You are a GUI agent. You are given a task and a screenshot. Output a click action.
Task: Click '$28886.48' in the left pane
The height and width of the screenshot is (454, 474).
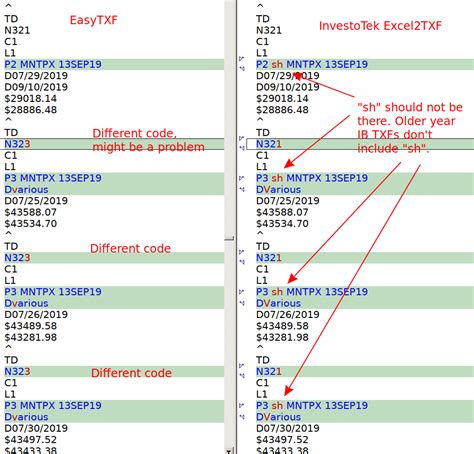(30, 110)
